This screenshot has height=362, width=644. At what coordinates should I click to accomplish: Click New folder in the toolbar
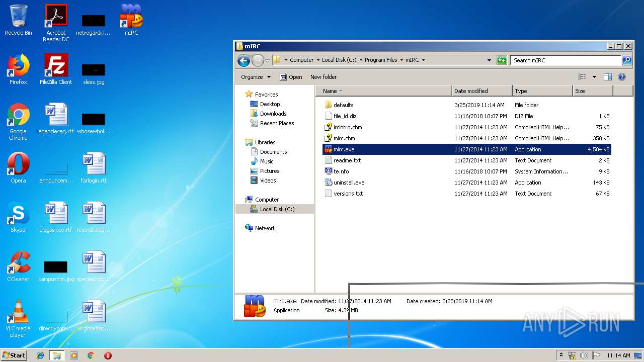pos(324,77)
